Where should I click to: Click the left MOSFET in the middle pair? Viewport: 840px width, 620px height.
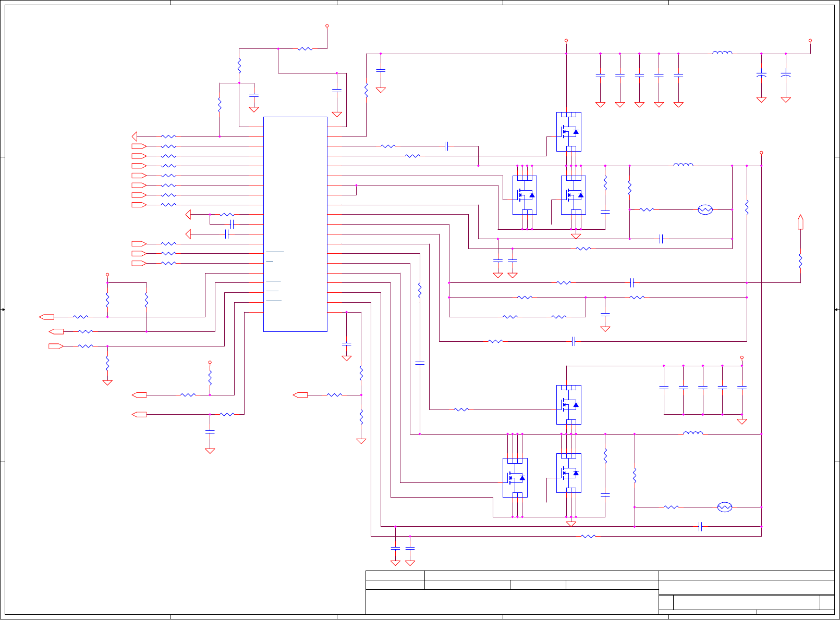pos(525,195)
